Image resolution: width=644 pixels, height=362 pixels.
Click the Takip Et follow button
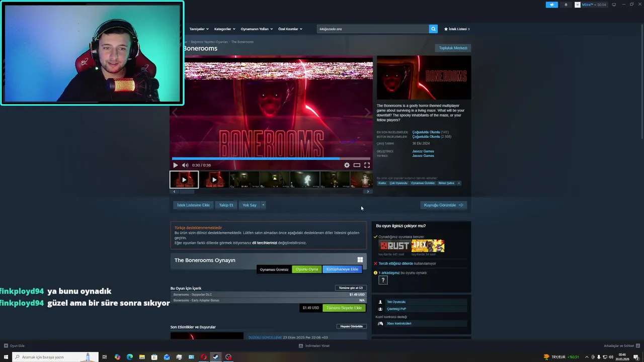pyautogui.click(x=226, y=205)
